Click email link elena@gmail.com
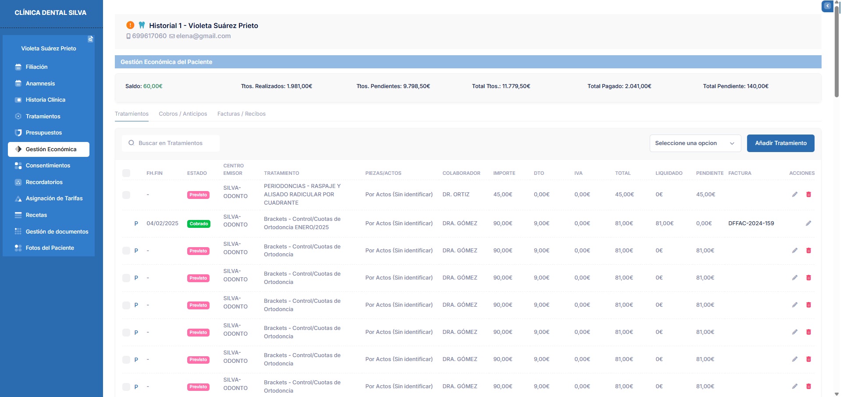 coord(203,36)
